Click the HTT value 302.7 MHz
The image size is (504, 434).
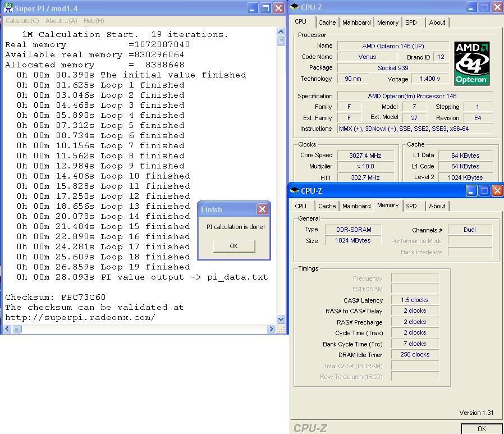(365, 177)
